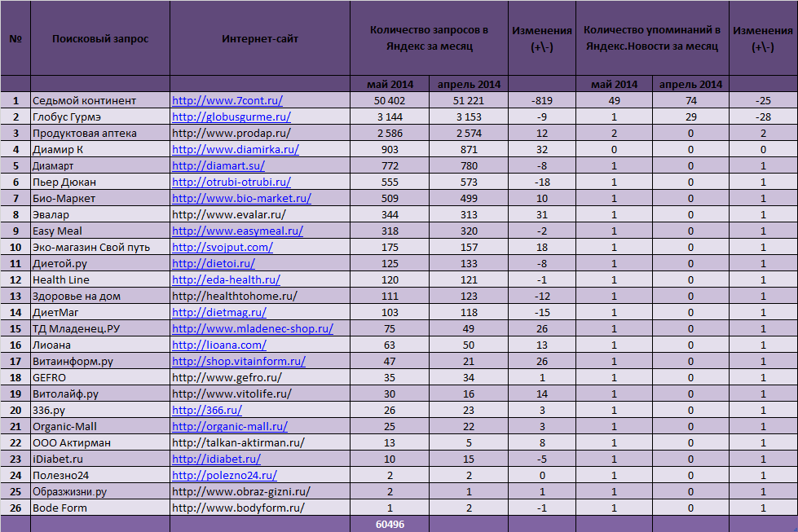Open the www.bio-market.ru hyperlink
This screenshot has width=798, height=532.
click(242, 198)
